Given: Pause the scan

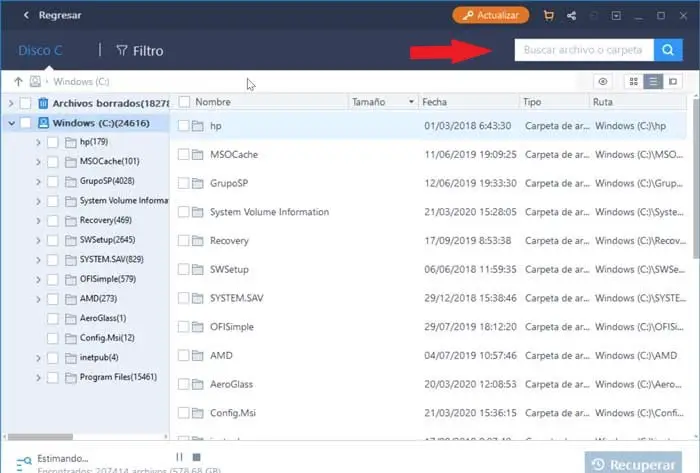Looking at the screenshot, I should [x=179, y=457].
